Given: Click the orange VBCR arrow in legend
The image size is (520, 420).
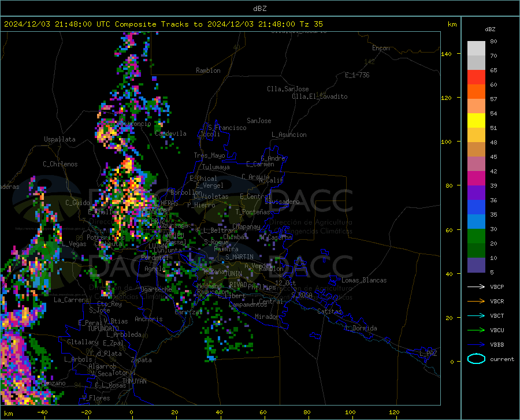Looking at the screenshot, I should tap(476, 302).
